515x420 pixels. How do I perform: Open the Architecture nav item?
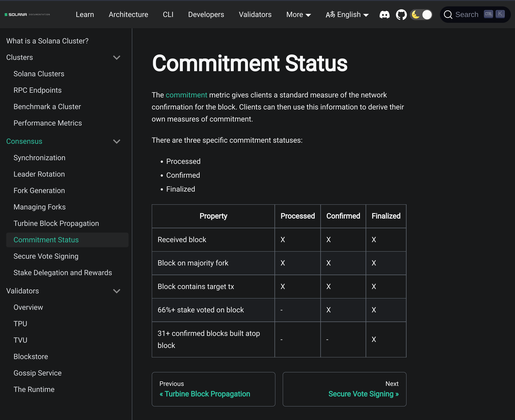pyautogui.click(x=128, y=15)
